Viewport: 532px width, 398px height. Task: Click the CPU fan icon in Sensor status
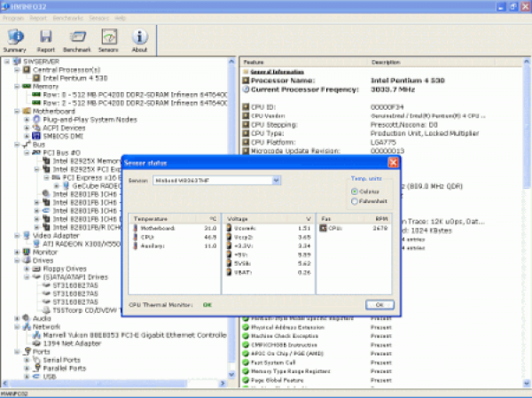pos(323,229)
